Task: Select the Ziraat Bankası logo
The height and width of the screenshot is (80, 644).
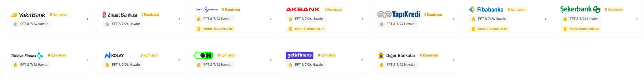Action: click(120, 15)
